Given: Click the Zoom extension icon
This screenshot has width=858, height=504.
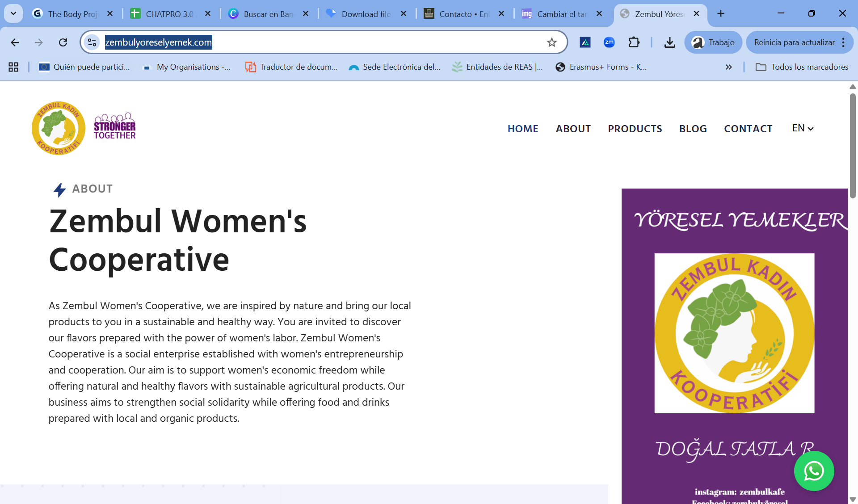Looking at the screenshot, I should tap(609, 42).
